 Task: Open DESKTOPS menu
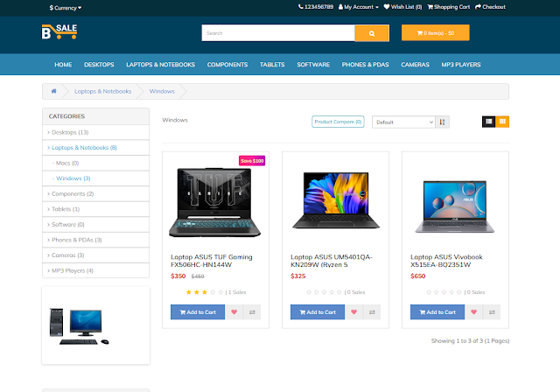point(99,65)
